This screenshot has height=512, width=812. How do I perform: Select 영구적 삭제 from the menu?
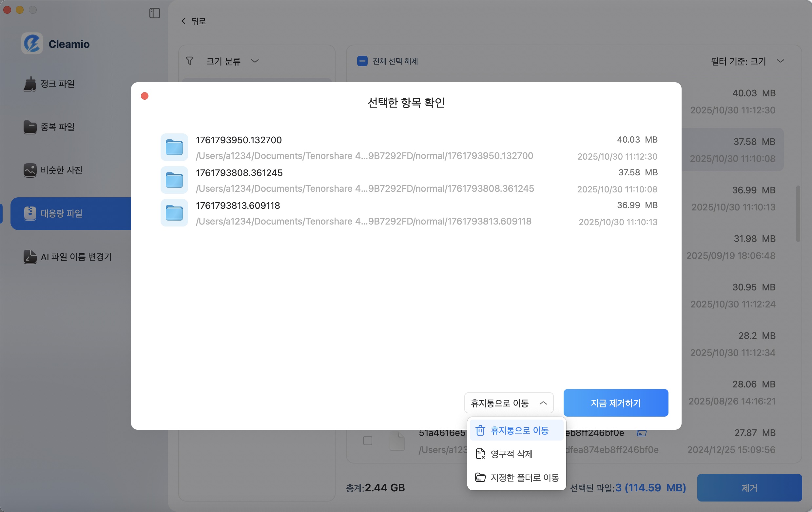[x=511, y=454]
